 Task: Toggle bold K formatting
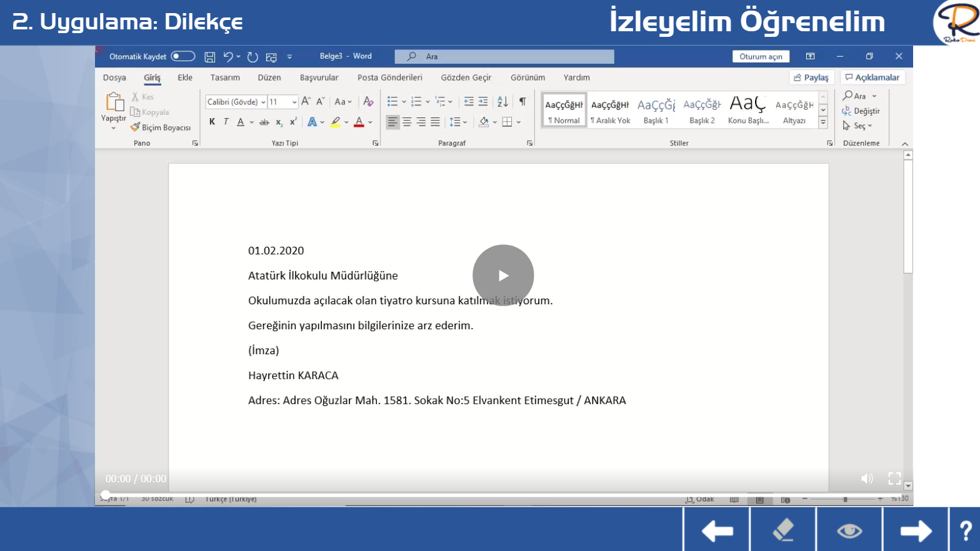[x=212, y=122]
